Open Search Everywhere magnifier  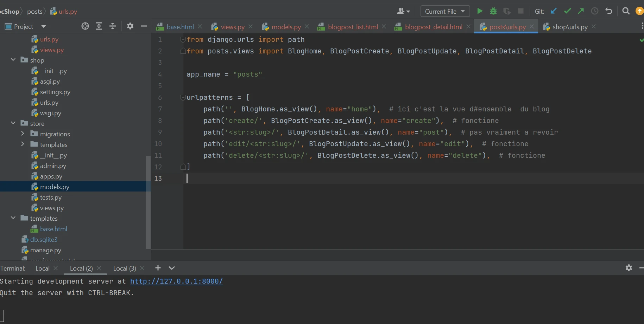(x=626, y=11)
